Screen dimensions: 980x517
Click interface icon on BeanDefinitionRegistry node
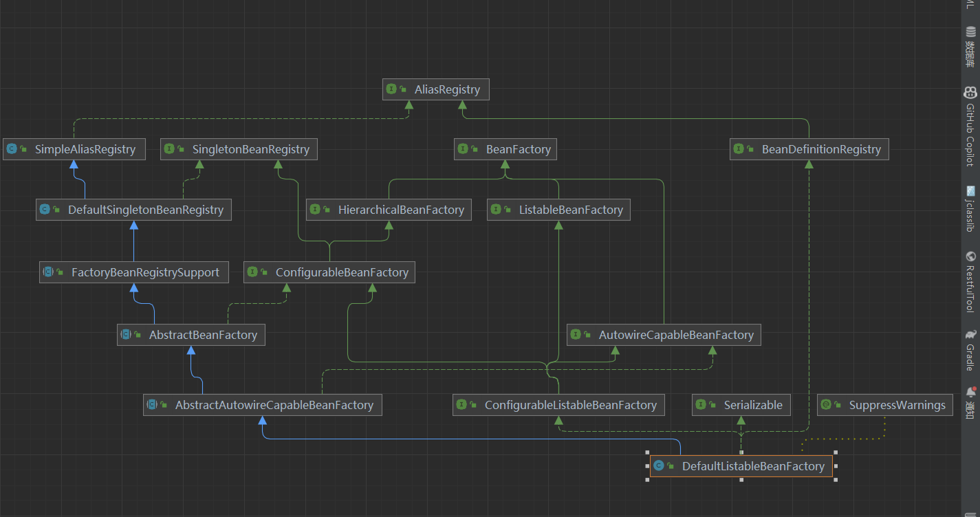(739, 149)
